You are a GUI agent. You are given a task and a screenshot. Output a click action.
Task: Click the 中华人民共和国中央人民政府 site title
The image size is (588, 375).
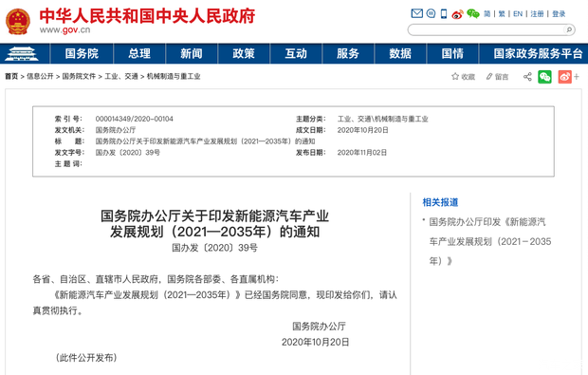pos(147,16)
